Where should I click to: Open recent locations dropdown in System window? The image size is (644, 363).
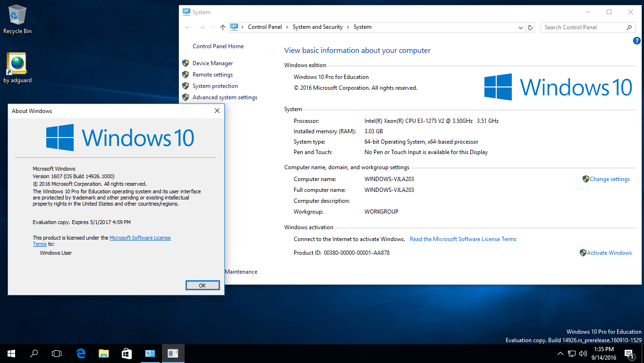(x=212, y=27)
